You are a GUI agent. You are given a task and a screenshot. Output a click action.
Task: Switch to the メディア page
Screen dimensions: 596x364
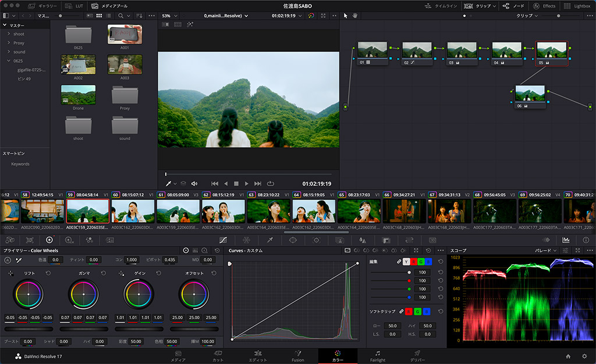(178, 356)
